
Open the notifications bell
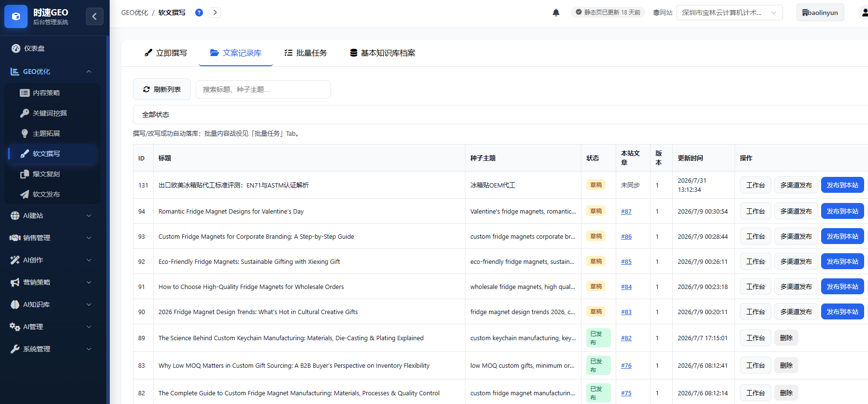coord(556,13)
